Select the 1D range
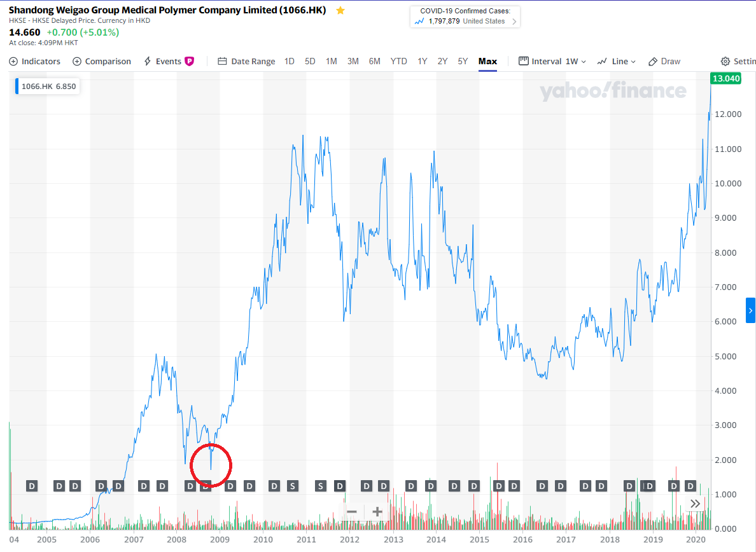 pyautogui.click(x=290, y=61)
